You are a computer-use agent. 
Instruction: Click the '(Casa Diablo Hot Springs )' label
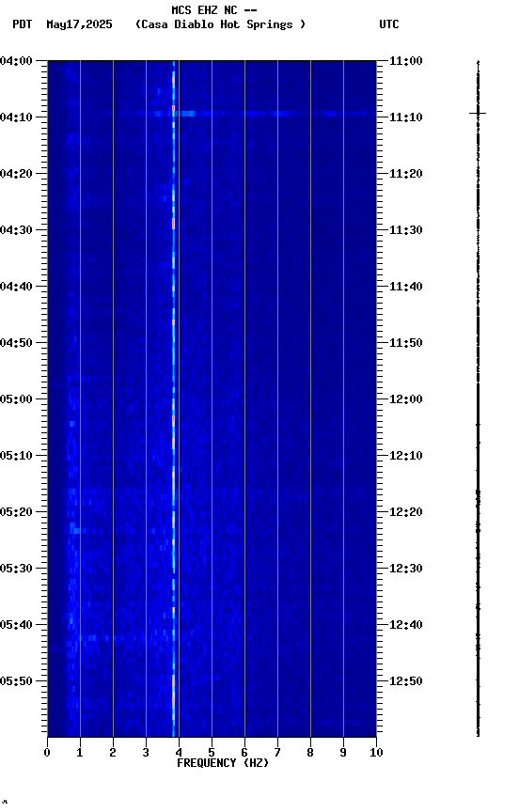tap(220, 24)
